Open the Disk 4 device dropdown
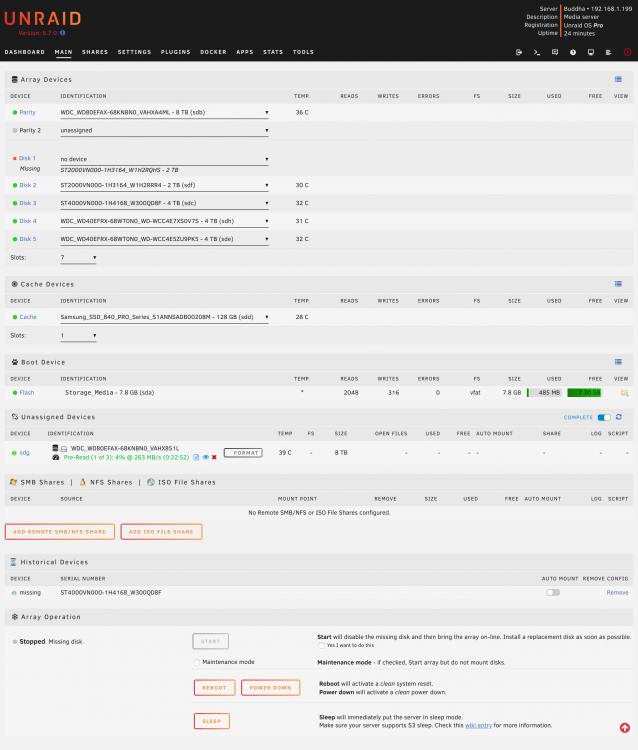 tap(164, 221)
